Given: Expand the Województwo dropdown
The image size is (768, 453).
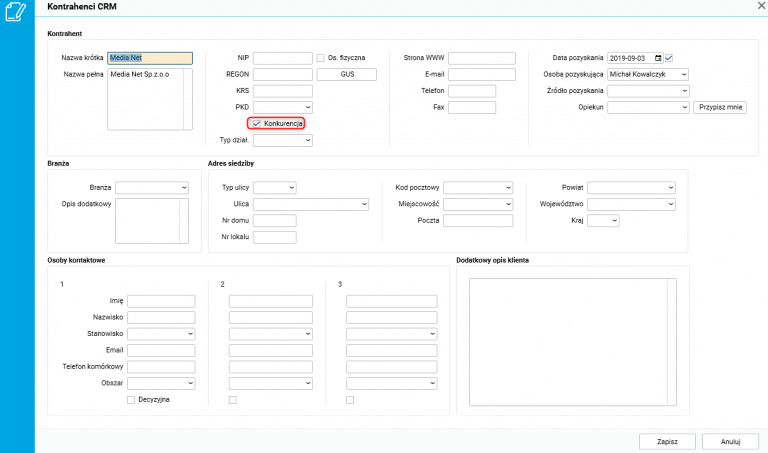Looking at the screenshot, I should click(x=671, y=204).
